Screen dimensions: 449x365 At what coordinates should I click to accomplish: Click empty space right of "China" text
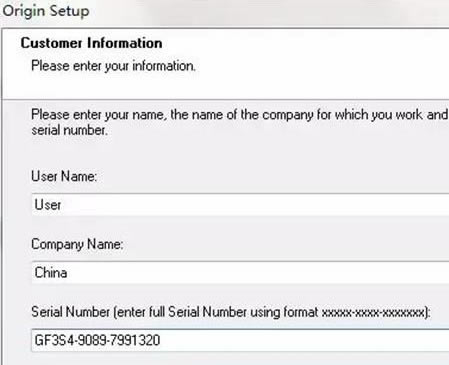(x=257, y=273)
